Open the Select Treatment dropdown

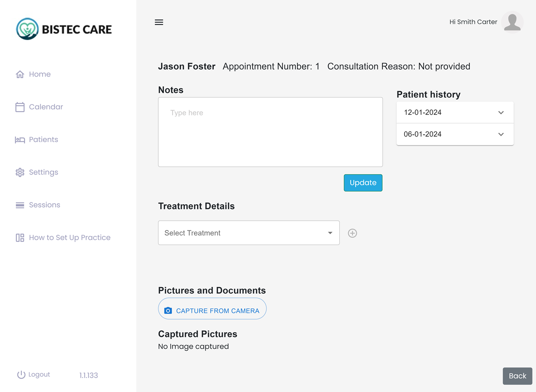(248, 233)
